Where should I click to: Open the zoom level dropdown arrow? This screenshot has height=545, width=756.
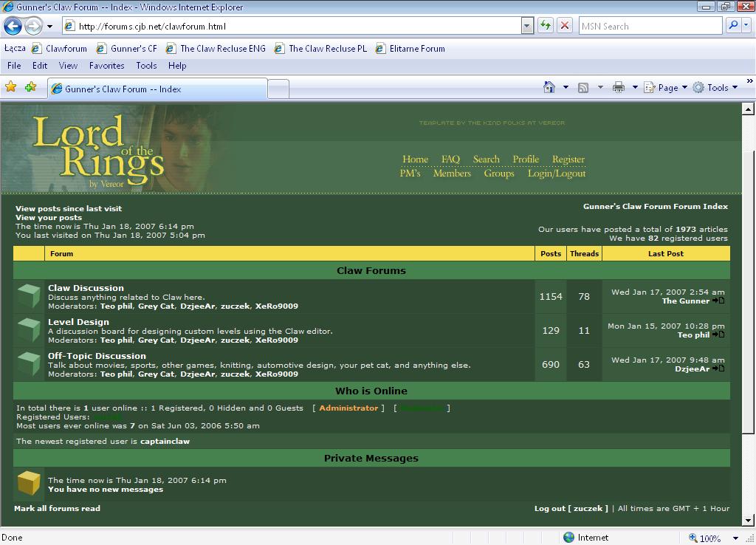pyautogui.click(x=736, y=538)
